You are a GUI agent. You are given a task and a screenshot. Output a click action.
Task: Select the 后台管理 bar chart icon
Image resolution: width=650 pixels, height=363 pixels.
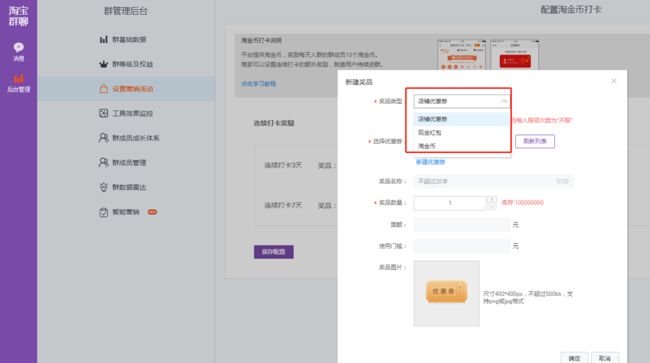[x=18, y=79]
